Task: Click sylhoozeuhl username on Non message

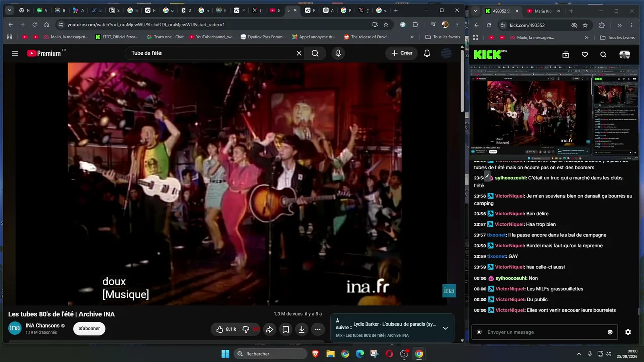Action: tap(511, 278)
